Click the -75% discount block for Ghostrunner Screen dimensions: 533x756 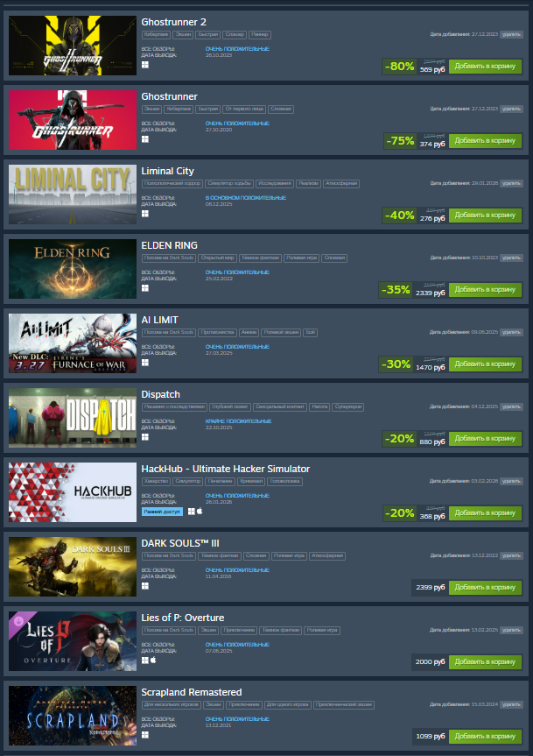400,141
